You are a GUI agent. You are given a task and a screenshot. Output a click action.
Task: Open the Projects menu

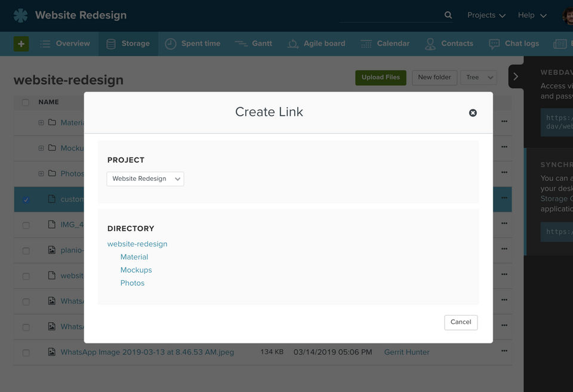[486, 16]
